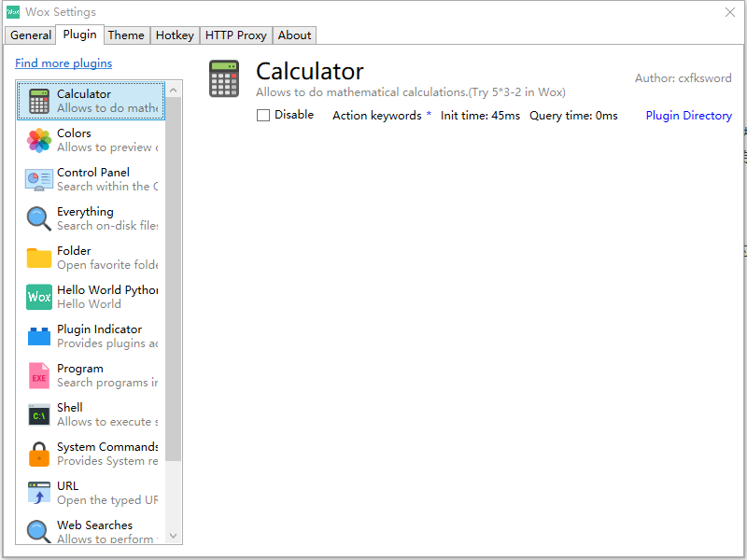
Task: Select the Shell plugin terminal icon
Action: (39, 414)
